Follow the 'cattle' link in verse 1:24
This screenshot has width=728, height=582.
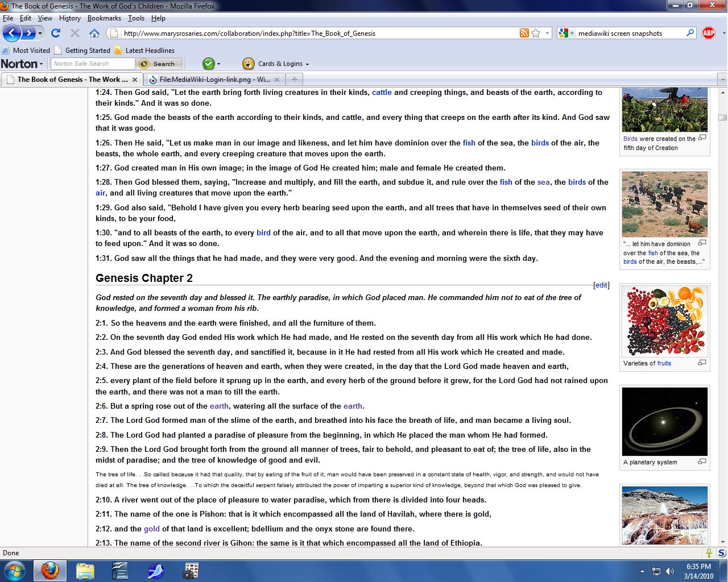(x=382, y=92)
